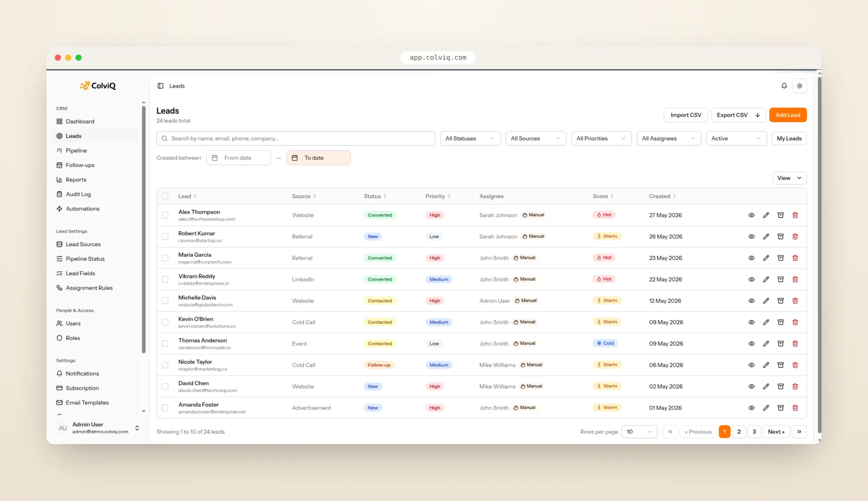Edit Michelle Davis lead with pencil icon
Image resolution: width=868 pixels, height=501 pixels.
tap(766, 301)
